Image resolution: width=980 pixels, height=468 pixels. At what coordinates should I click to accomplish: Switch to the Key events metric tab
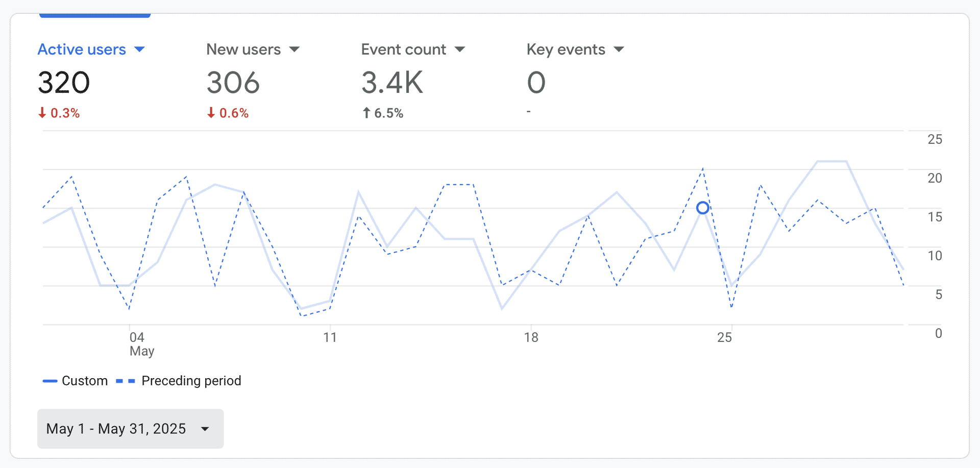(566, 50)
